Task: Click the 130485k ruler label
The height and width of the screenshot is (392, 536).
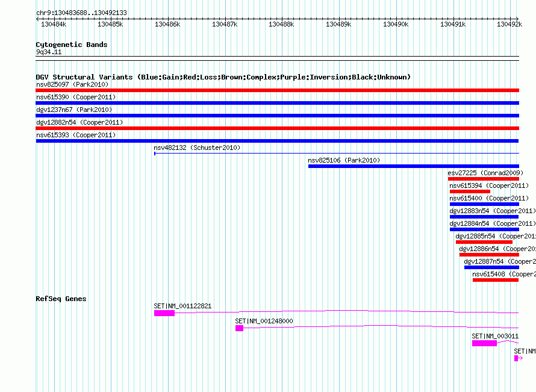Action: pos(110,24)
